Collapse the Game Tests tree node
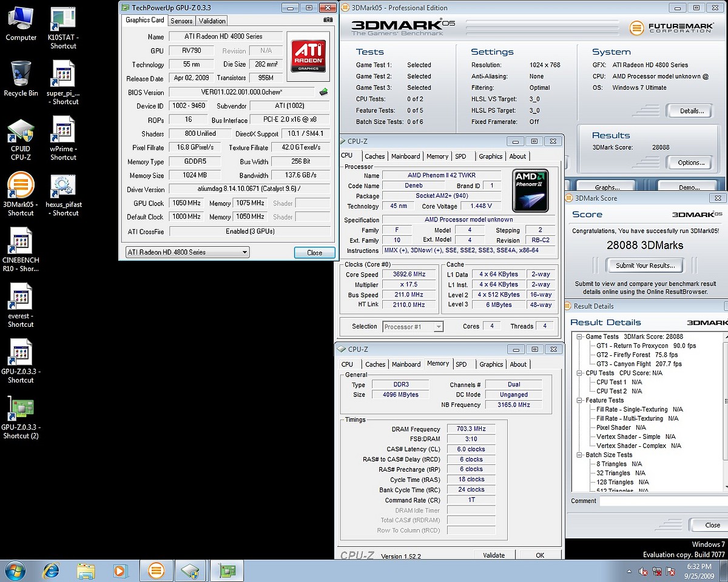This screenshot has height=582, width=728. tap(580, 336)
